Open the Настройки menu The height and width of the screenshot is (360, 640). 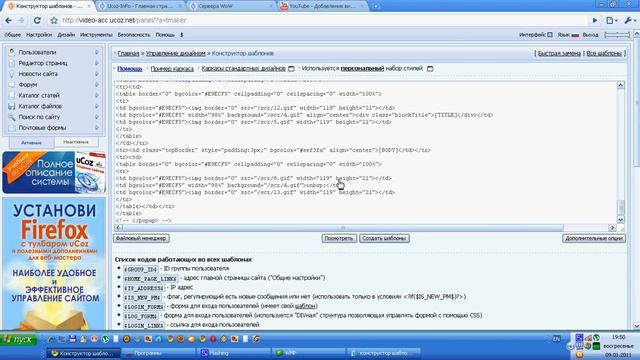coord(39,35)
